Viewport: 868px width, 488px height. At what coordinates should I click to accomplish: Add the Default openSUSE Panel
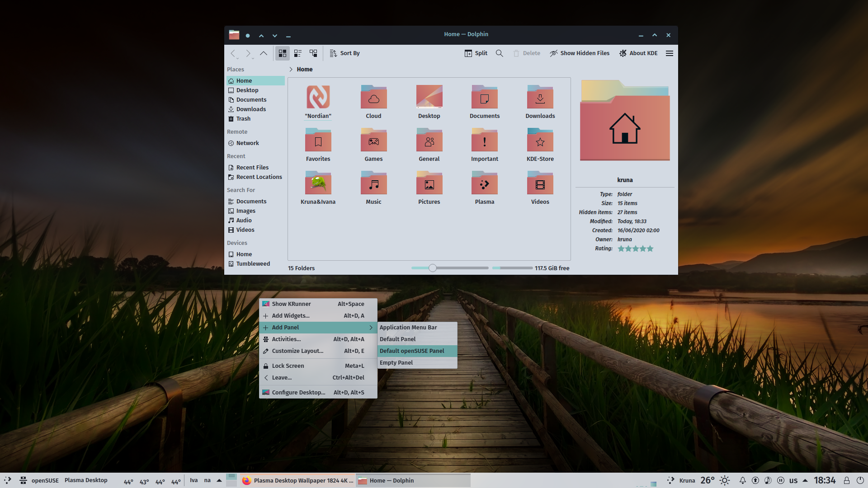(417, 351)
